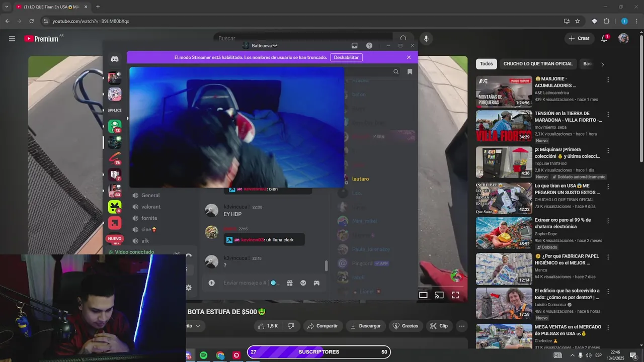Screen dimensions: 644x362
Task: Click the NUEVO unread mentions pill
Action: (115, 239)
